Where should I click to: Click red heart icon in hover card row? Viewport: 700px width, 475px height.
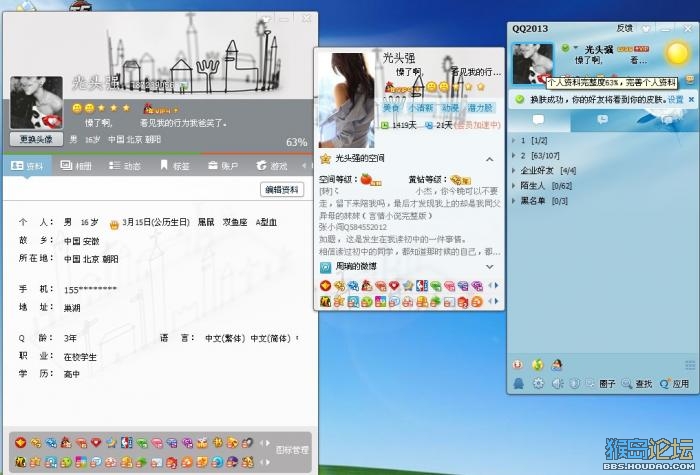(x=394, y=285)
